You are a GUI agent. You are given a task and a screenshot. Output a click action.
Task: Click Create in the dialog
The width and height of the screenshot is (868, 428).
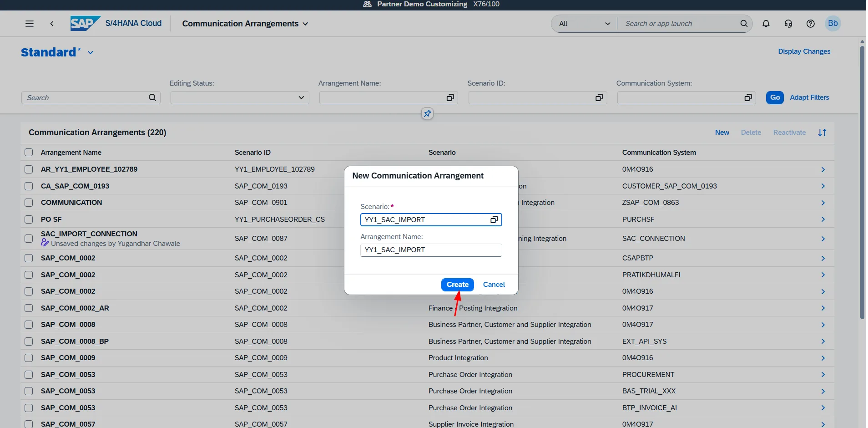click(458, 285)
